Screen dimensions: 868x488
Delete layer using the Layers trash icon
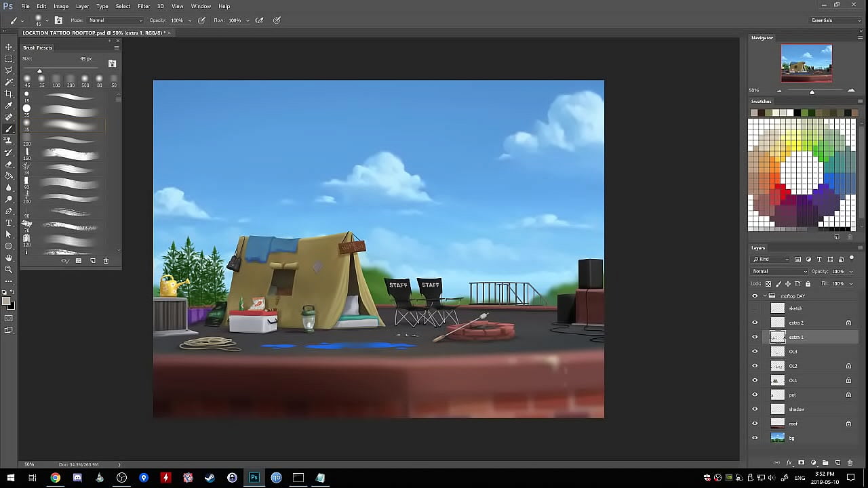pos(850,463)
